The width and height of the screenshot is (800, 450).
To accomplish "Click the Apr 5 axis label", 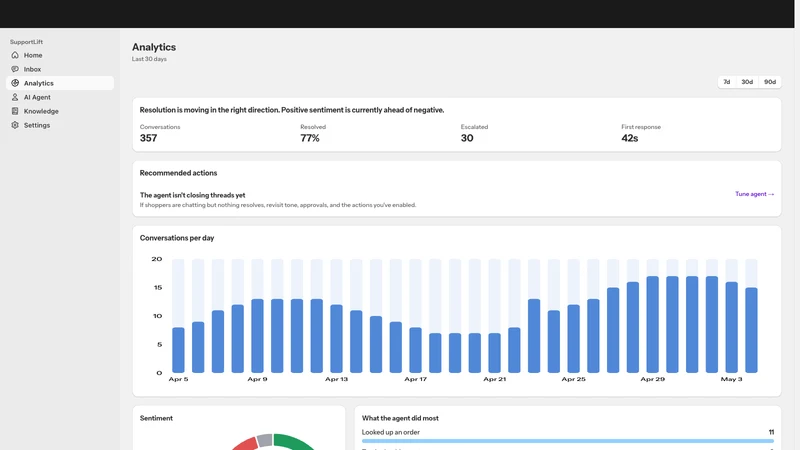I will click(x=179, y=379).
